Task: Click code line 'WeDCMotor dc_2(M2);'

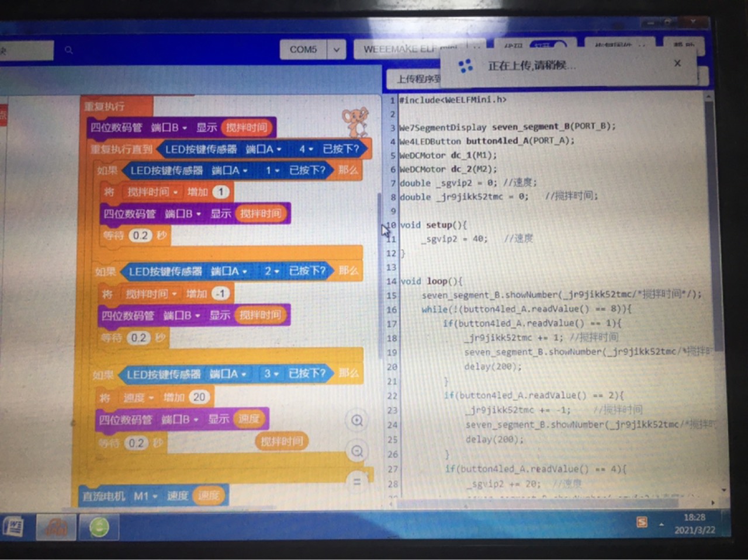Action: (448, 169)
